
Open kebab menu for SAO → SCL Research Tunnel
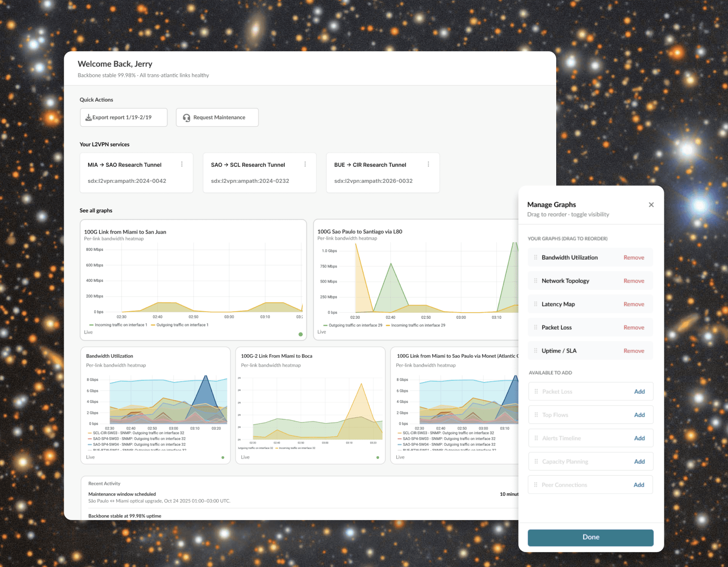pyautogui.click(x=305, y=164)
